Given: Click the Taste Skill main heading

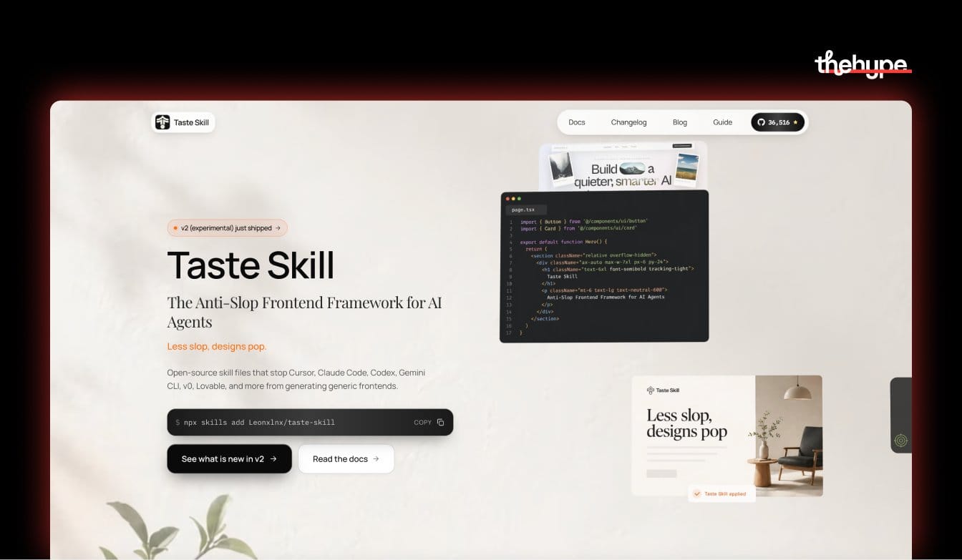Looking at the screenshot, I should pyautogui.click(x=251, y=265).
